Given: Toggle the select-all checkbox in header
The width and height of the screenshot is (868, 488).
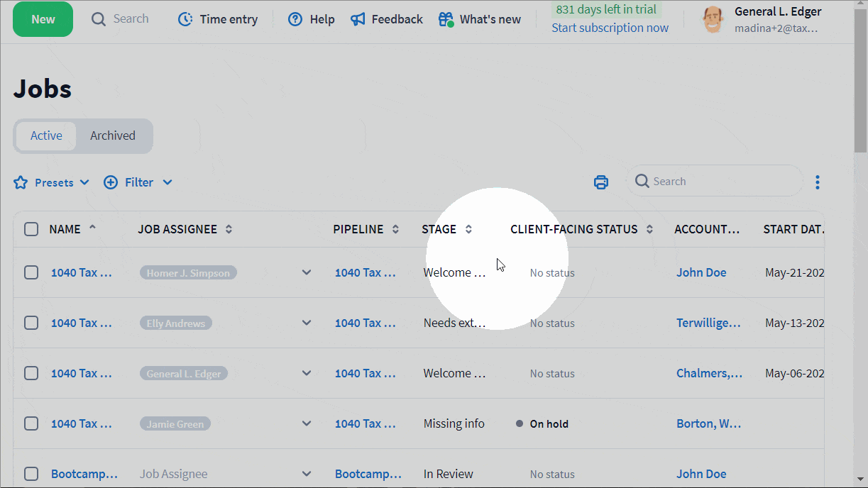Looking at the screenshot, I should (31, 229).
